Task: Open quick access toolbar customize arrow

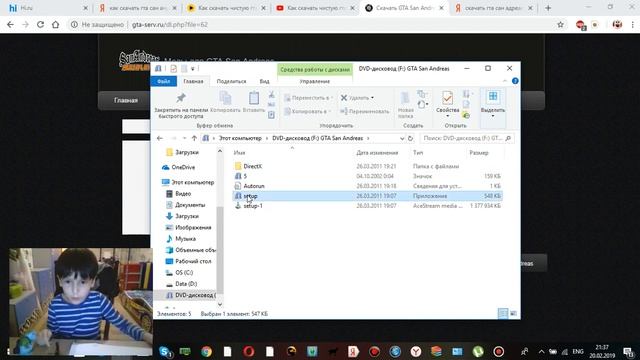Action: 193,69
